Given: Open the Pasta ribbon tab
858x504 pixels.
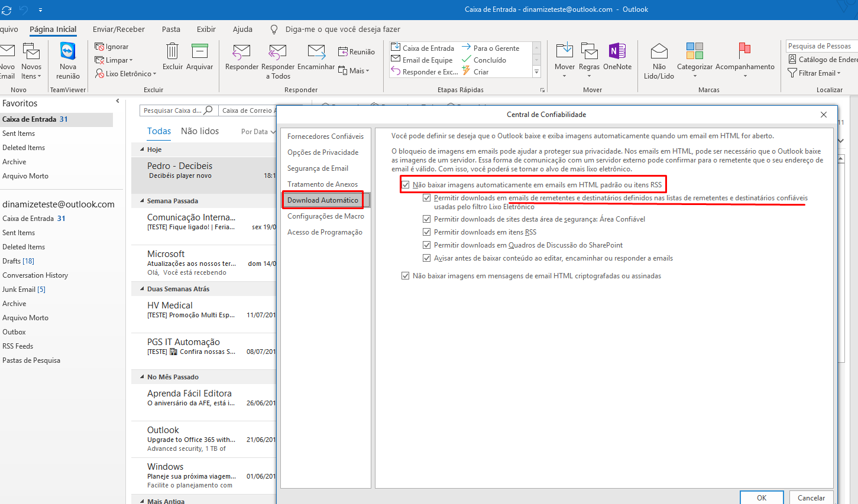Looking at the screenshot, I should [x=171, y=29].
